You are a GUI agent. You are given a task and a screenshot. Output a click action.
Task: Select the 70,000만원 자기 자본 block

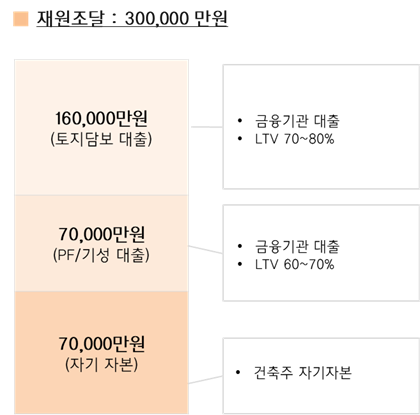(101, 353)
